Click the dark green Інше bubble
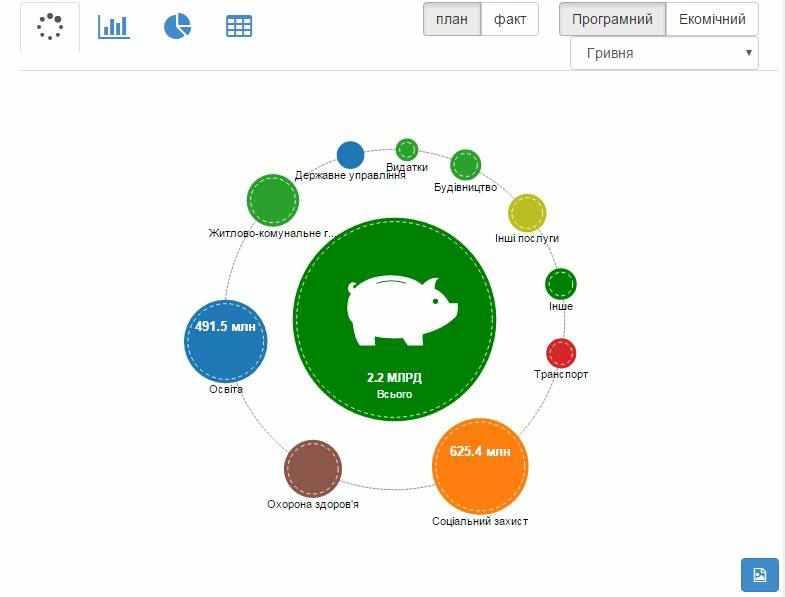 pos(561,284)
